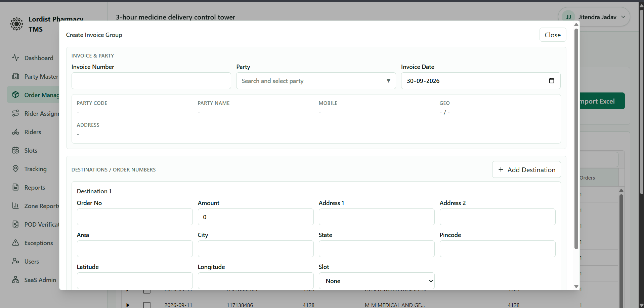644x308 pixels.
Task: Open the Dashboard icon in sidebar
Action: [x=15, y=58]
